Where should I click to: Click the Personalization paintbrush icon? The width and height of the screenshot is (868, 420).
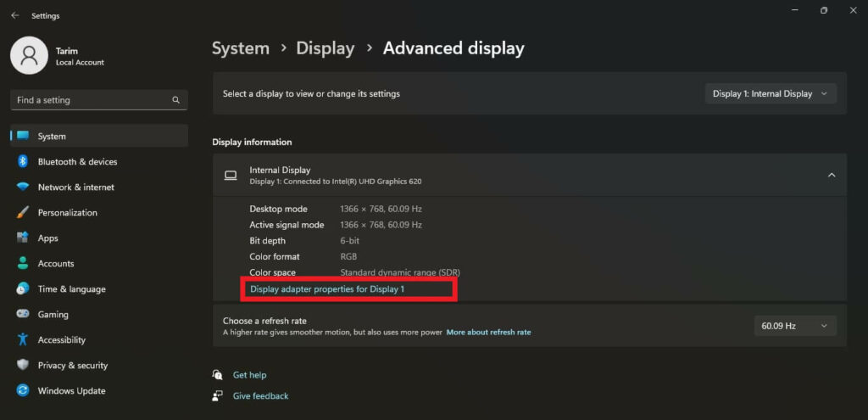coord(23,213)
